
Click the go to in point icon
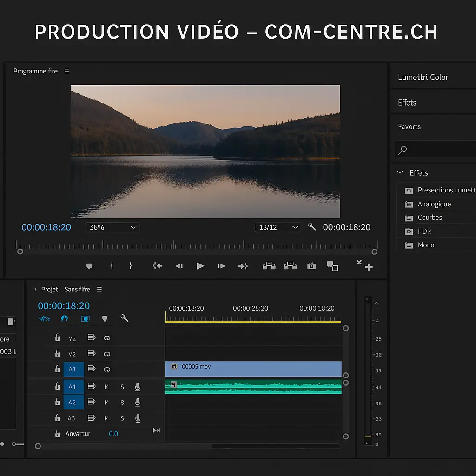point(158,266)
